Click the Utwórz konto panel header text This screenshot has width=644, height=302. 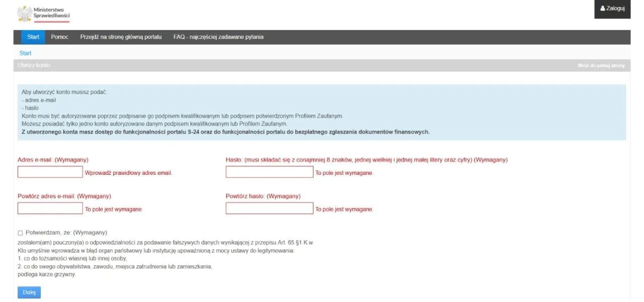tap(34, 65)
